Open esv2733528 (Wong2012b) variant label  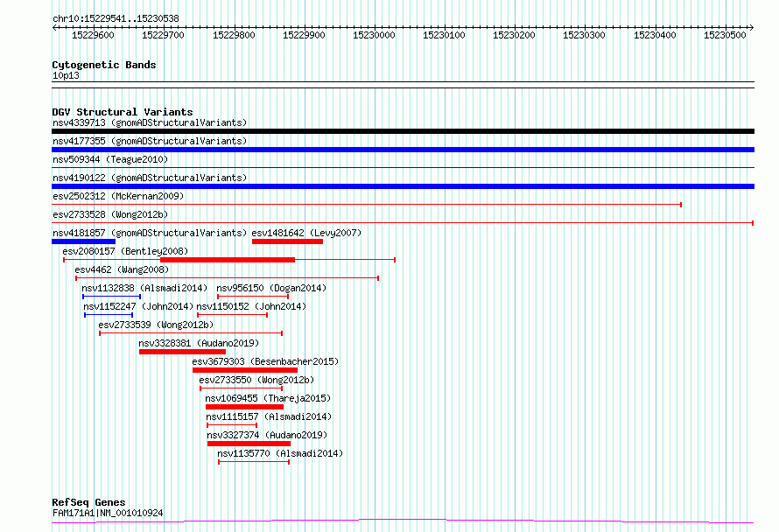pos(110,214)
